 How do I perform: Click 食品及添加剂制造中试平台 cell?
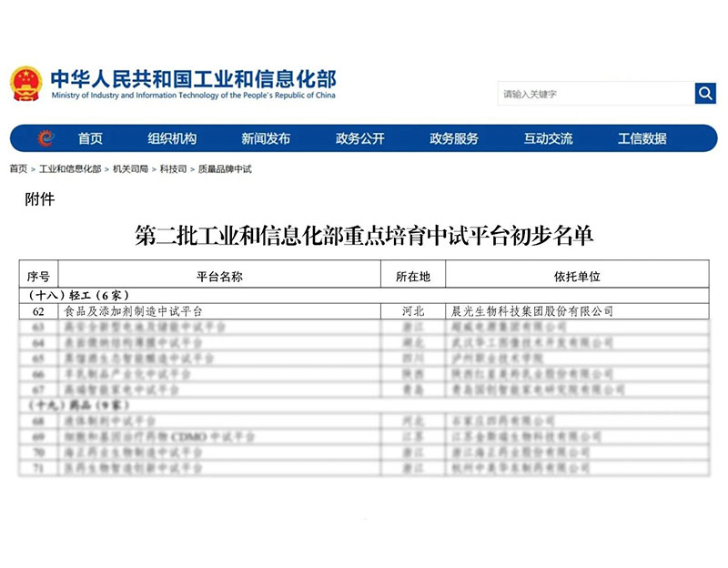pos(219,311)
